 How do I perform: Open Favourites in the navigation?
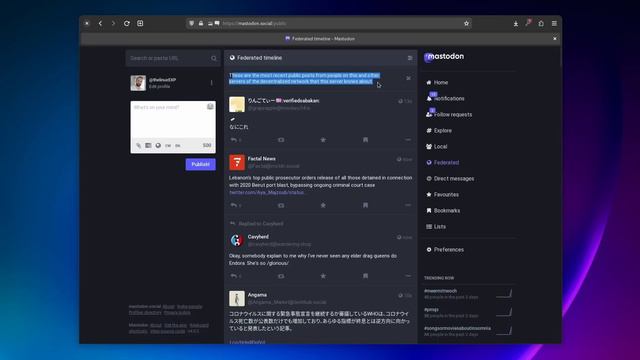click(x=442, y=194)
